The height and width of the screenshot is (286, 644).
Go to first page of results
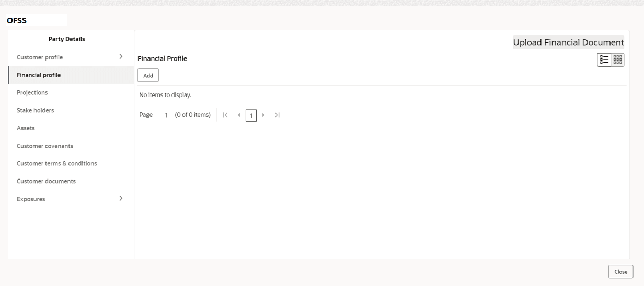click(x=225, y=115)
